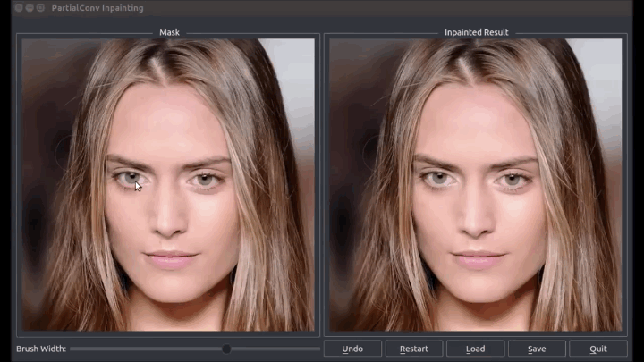The width and height of the screenshot is (644, 362).
Task: Save the inpainted result
Action: tap(537, 349)
